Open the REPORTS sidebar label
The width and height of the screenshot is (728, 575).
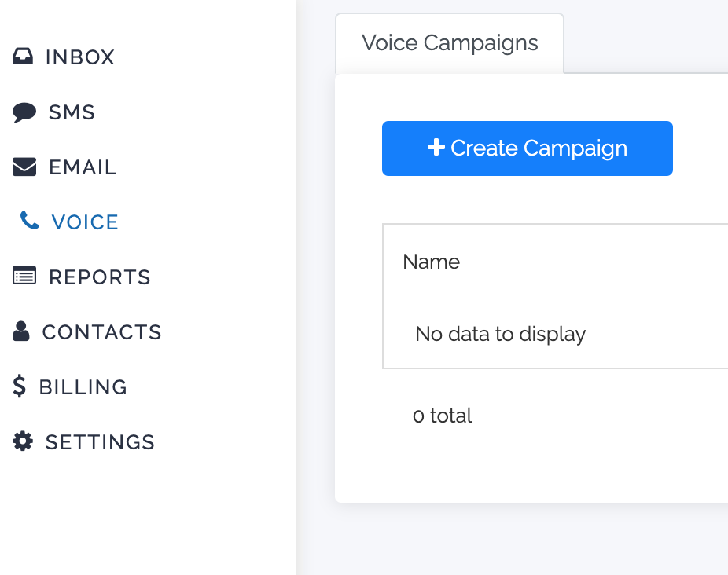[100, 277]
